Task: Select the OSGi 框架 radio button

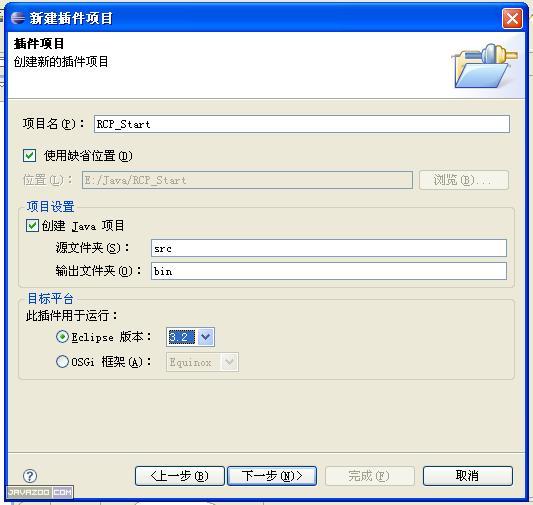Action: click(62, 362)
